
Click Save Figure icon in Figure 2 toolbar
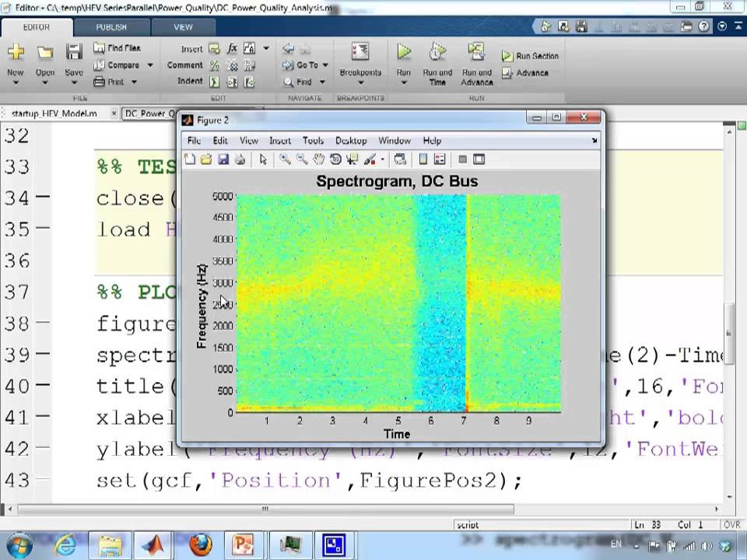point(223,159)
